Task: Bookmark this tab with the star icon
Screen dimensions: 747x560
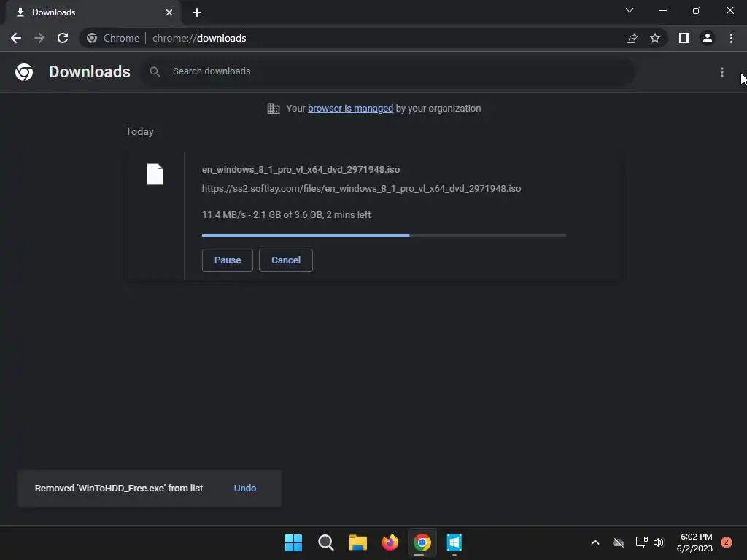Action: click(655, 38)
